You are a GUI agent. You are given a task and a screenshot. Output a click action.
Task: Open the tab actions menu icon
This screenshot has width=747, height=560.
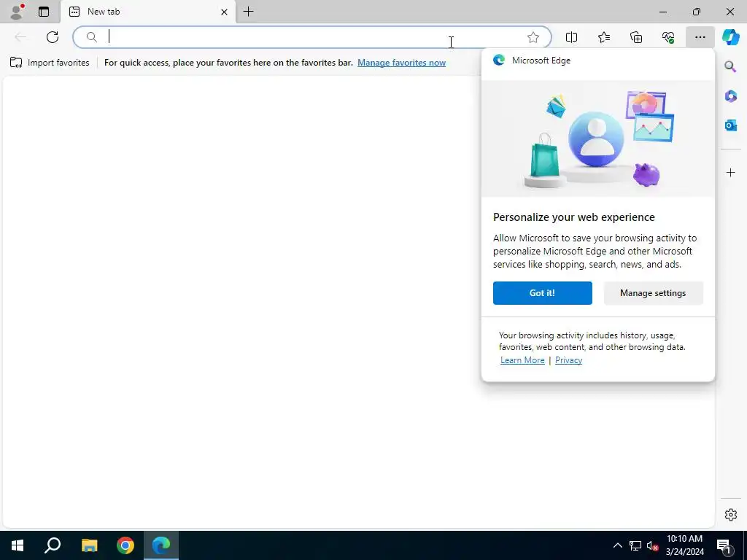click(x=44, y=12)
